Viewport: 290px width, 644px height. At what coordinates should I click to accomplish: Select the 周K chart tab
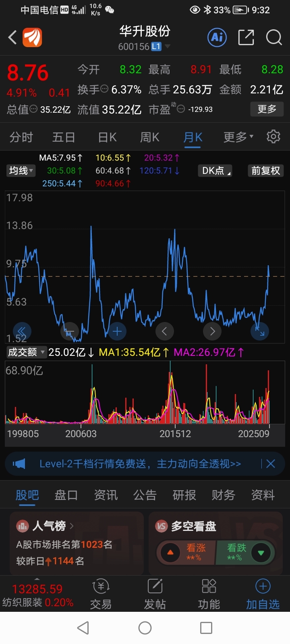point(150,137)
